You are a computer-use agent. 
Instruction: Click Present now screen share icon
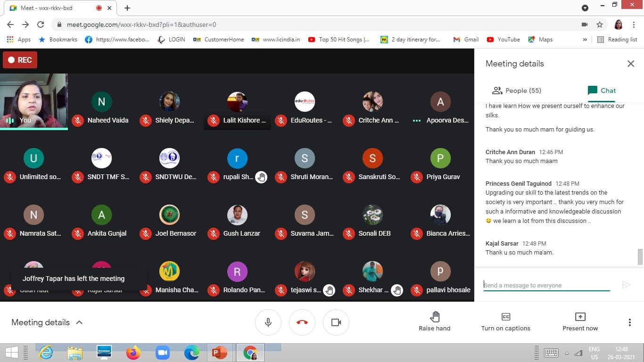580,317
